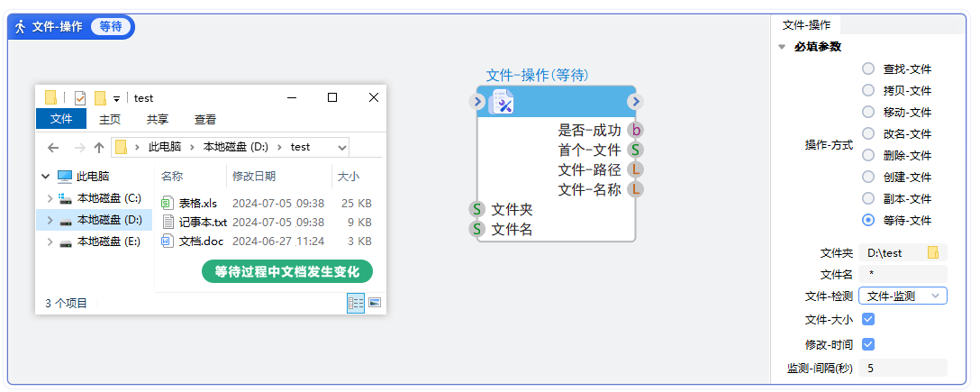Click the 文件名 input field showing *
The image size is (980, 392).
pos(903,274)
